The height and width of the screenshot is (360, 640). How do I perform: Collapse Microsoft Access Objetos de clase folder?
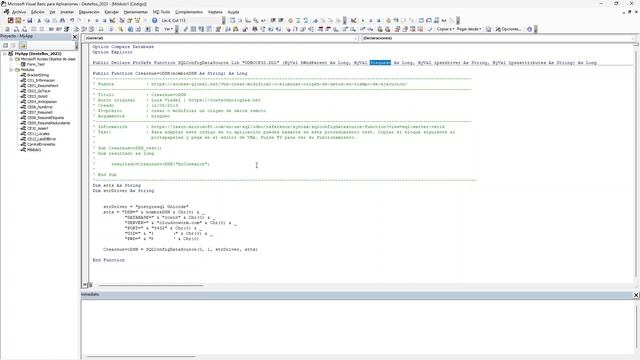pos(11,59)
